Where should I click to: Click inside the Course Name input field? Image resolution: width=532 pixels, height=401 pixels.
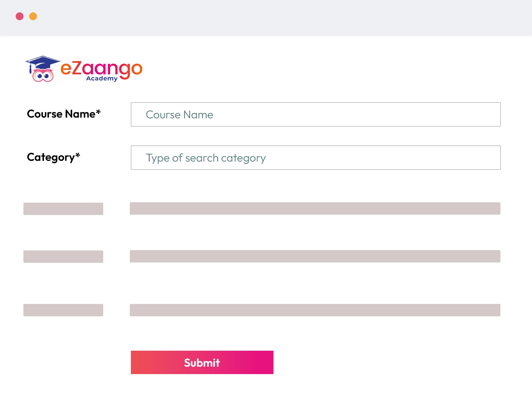[x=316, y=114]
